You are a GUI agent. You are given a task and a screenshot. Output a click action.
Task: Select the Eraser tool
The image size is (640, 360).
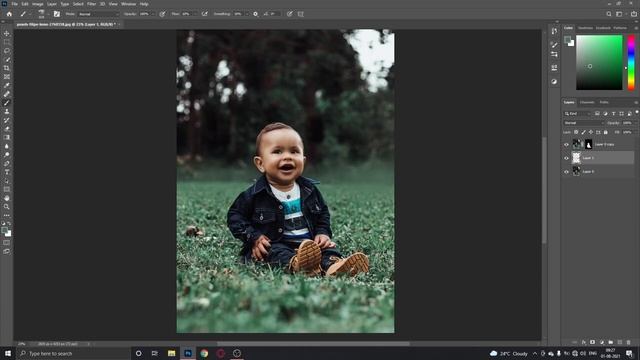pos(7,129)
